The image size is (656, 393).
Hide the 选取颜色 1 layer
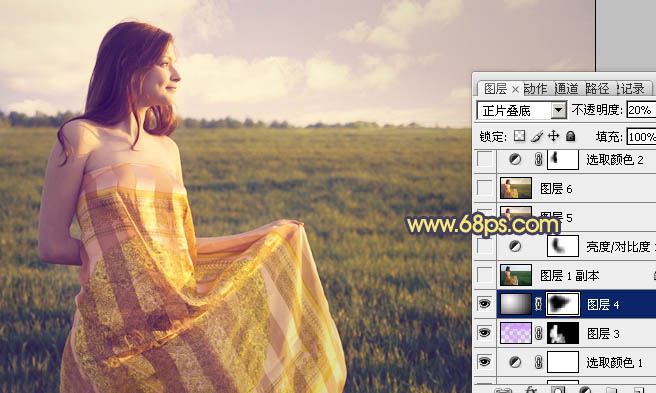[485, 362]
